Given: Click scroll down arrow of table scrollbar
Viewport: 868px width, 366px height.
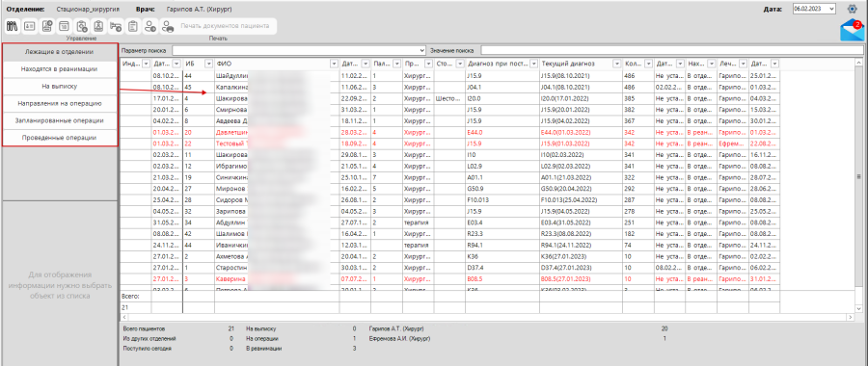Looking at the screenshot, I should [x=859, y=308].
